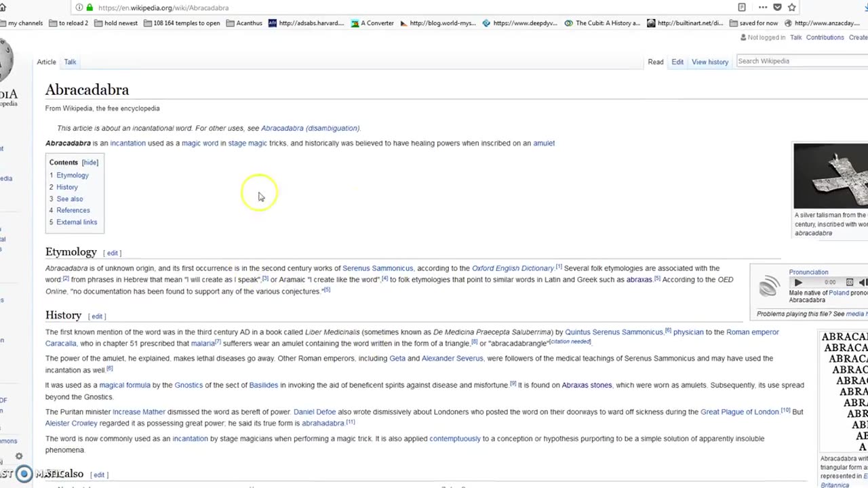This screenshot has height=488, width=868.
Task: Jump to References in contents
Action: coord(73,210)
